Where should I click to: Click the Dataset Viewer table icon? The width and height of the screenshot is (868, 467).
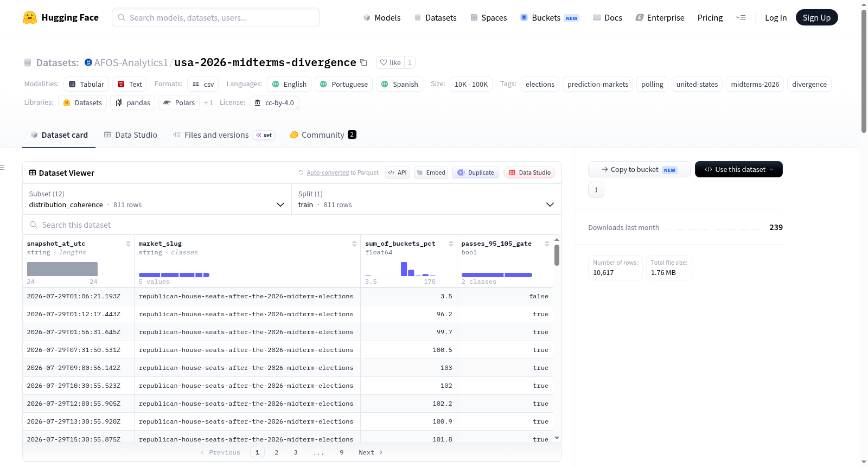tap(33, 172)
